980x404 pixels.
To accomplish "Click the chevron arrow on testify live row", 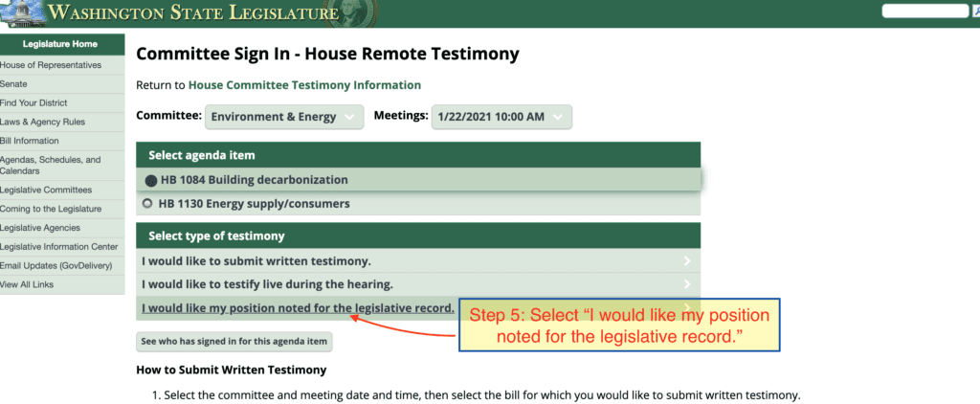I will (687, 284).
